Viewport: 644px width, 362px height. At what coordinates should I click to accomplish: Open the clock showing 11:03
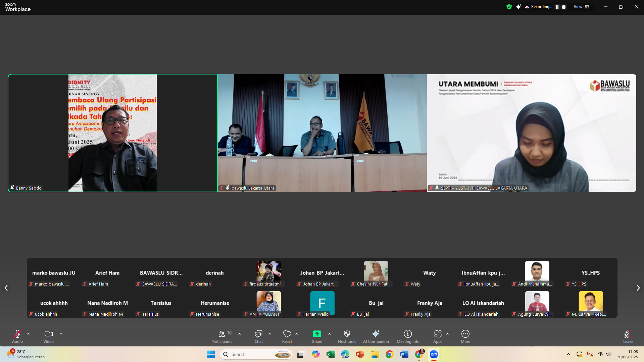pyautogui.click(x=628, y=354)
